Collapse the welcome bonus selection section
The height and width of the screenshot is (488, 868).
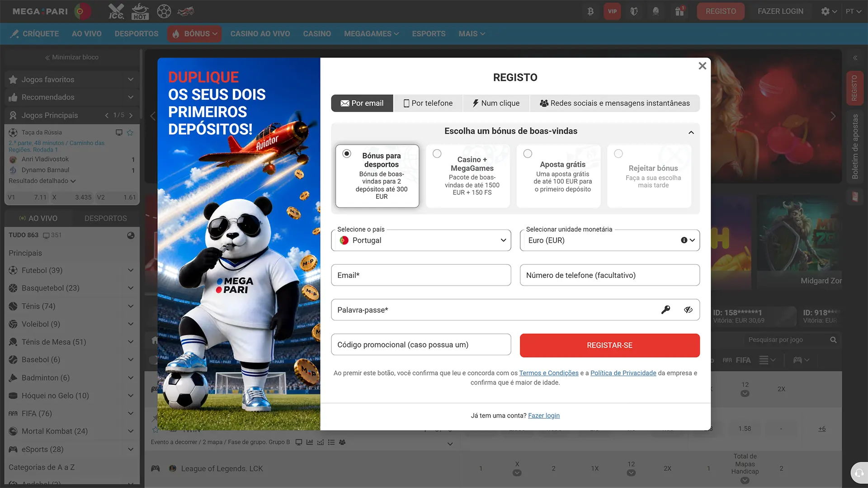(x=691, y=132)
